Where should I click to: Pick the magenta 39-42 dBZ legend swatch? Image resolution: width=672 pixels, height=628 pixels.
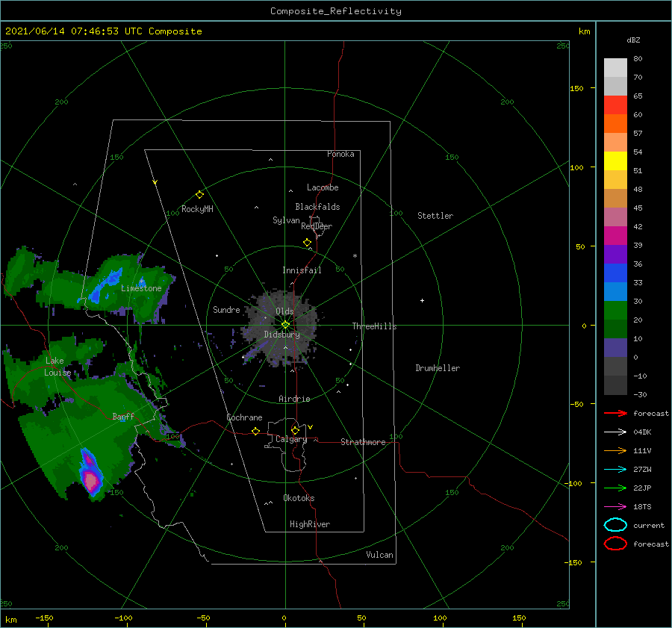615,236
